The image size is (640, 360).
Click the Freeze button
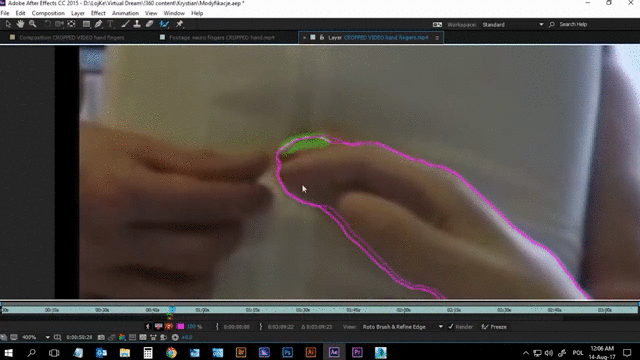(494, 327)
